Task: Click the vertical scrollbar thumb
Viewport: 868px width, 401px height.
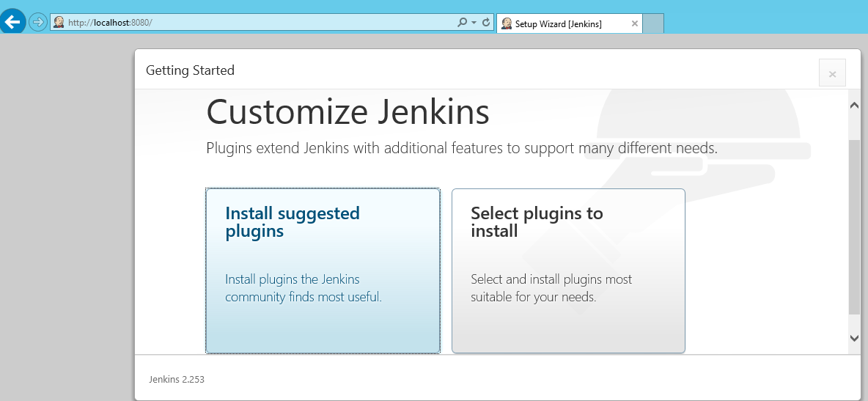Action: 854,228
